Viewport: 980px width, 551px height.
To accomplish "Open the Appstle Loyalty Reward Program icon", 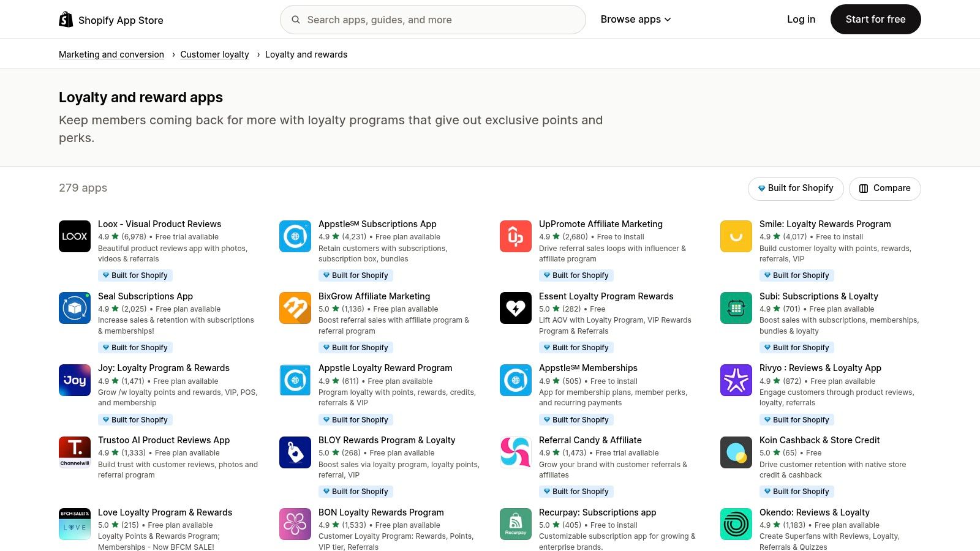I will [x=295, y=380].
